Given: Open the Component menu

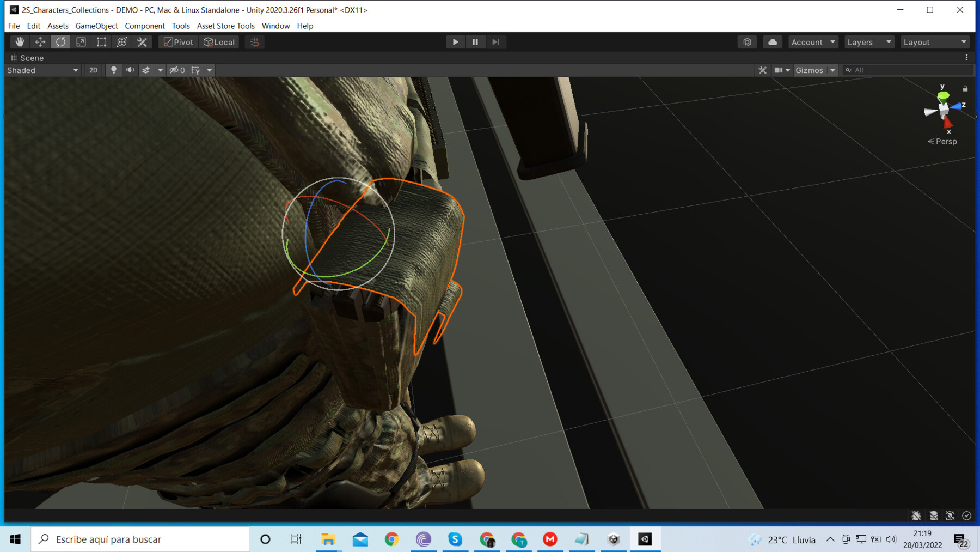Looking at the screenshot, I should pos(145,26).
